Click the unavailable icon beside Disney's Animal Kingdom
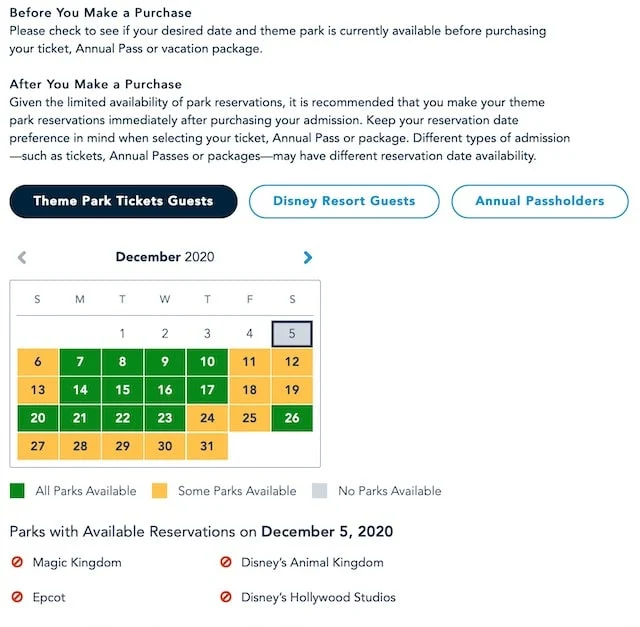The image size is (640, 627). (226, 562)
